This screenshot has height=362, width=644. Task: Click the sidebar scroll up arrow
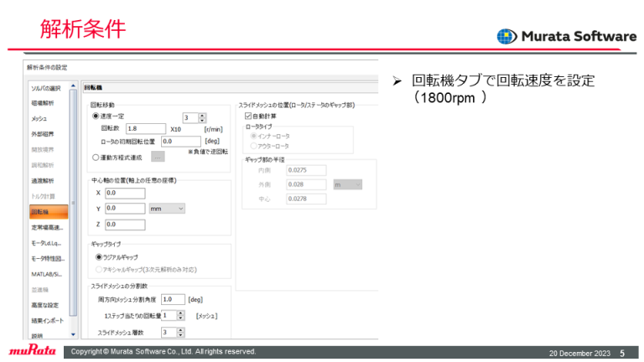click(x=74, y=87)
